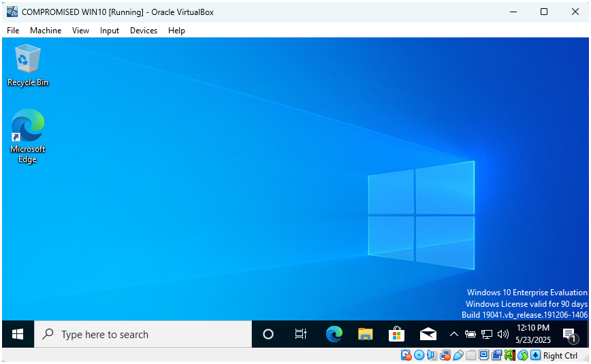The width and height of the screenshot is (591, 364).
Task: Expand the hidden system tray icons chevron
Action: pos(454,334)
